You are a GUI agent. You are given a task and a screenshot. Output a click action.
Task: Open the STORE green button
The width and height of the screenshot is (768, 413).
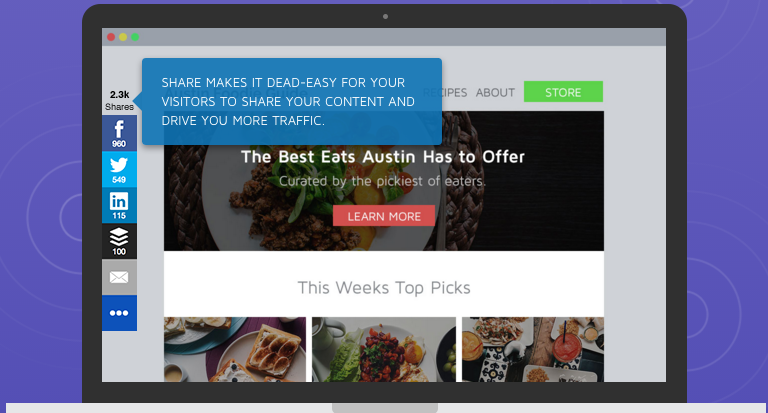[563, 92]
